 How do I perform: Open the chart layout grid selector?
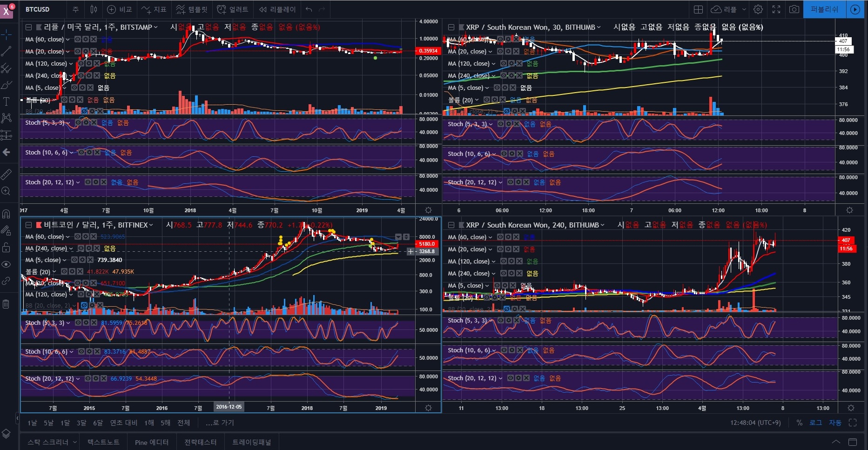[698, 9]
